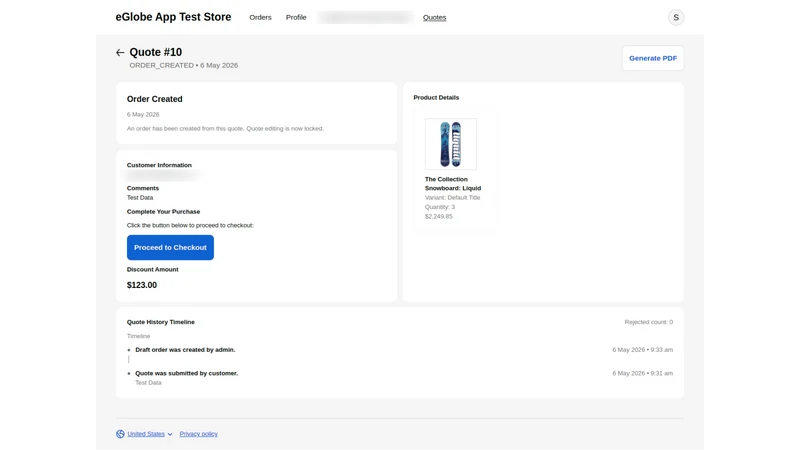Go to the Profile page
The image size is (800, 450).
click(296, 17)
